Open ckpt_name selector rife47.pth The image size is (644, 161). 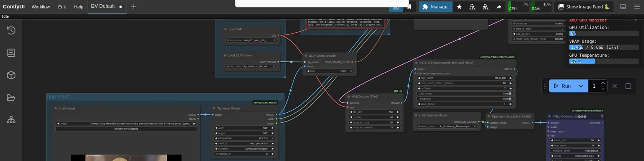465,78
